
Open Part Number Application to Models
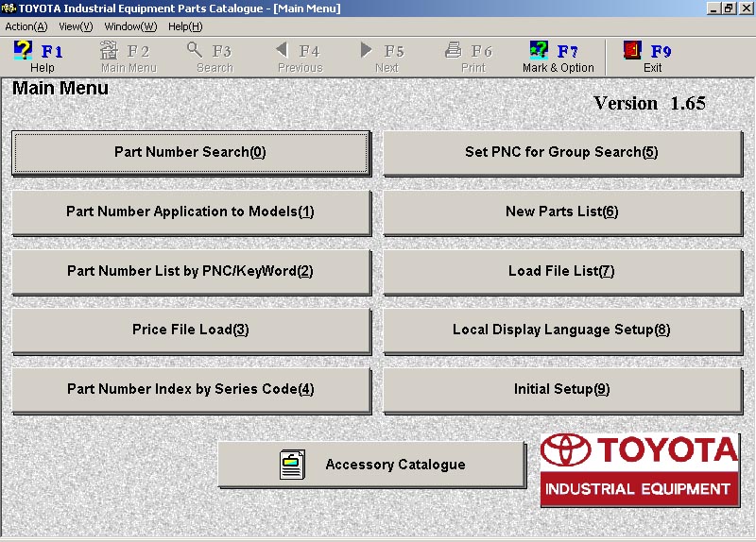191,212
